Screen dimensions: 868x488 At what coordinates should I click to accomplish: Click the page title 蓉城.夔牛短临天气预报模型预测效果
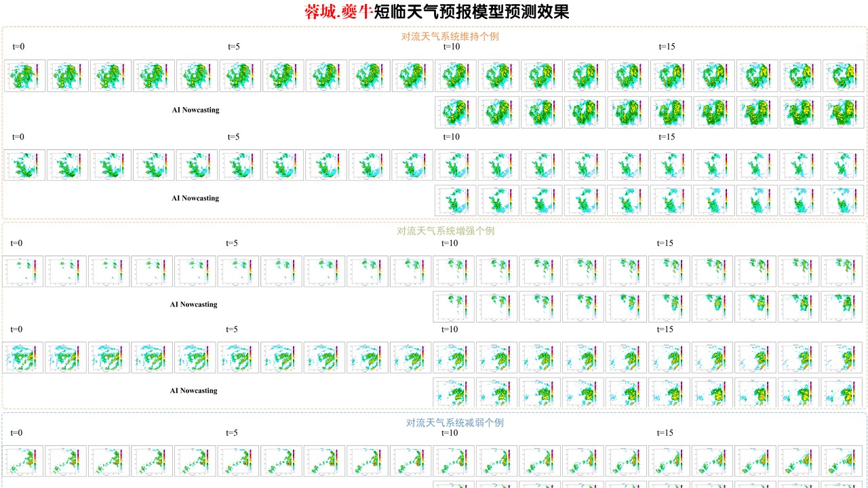(x=437, y=12)
